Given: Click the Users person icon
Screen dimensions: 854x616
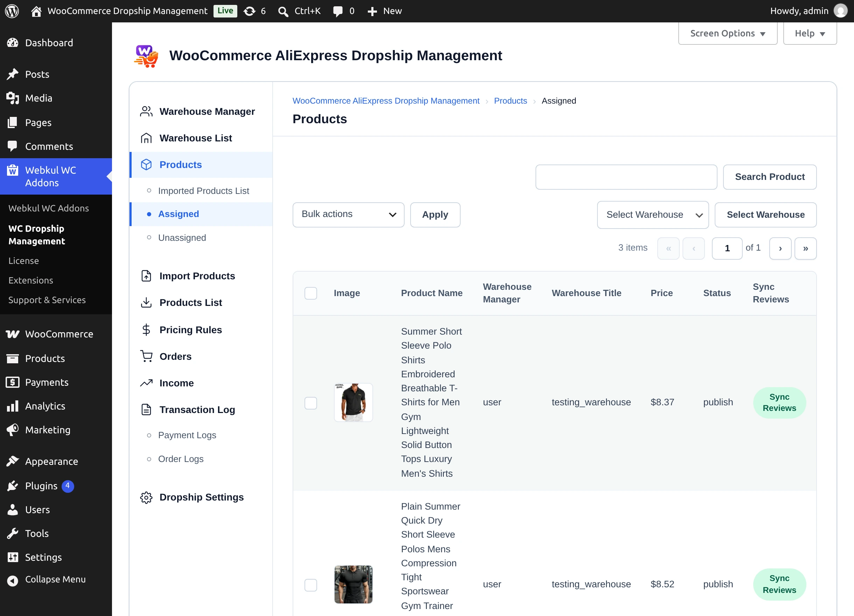Looking at the screenshot, I should pyautogui.click(x=13, y=510).
